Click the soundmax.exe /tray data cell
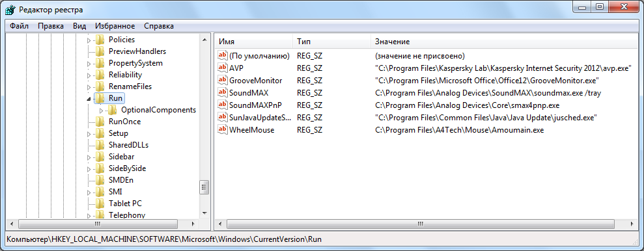The height and width of the screenshot is (251, 644). 488,93
